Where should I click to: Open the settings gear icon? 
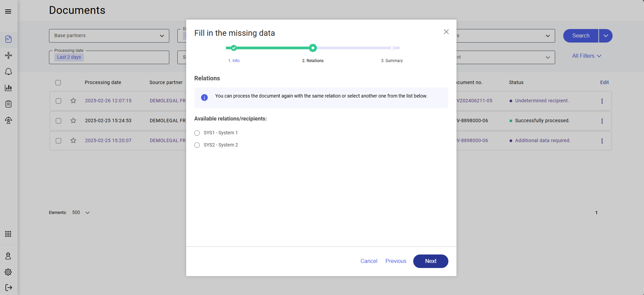8,272
